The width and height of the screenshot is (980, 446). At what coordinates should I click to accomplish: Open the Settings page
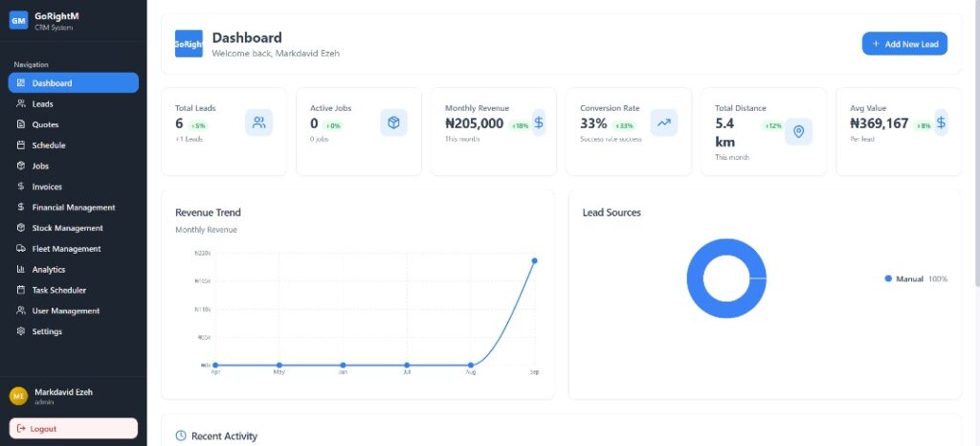(x=47, y=332)
